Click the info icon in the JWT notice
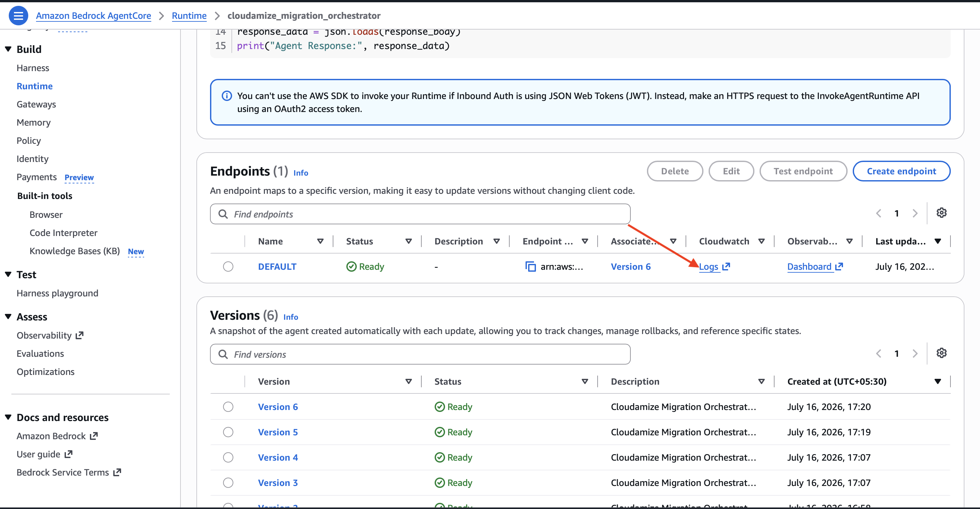The image size is (980, 509). (227, 96)
